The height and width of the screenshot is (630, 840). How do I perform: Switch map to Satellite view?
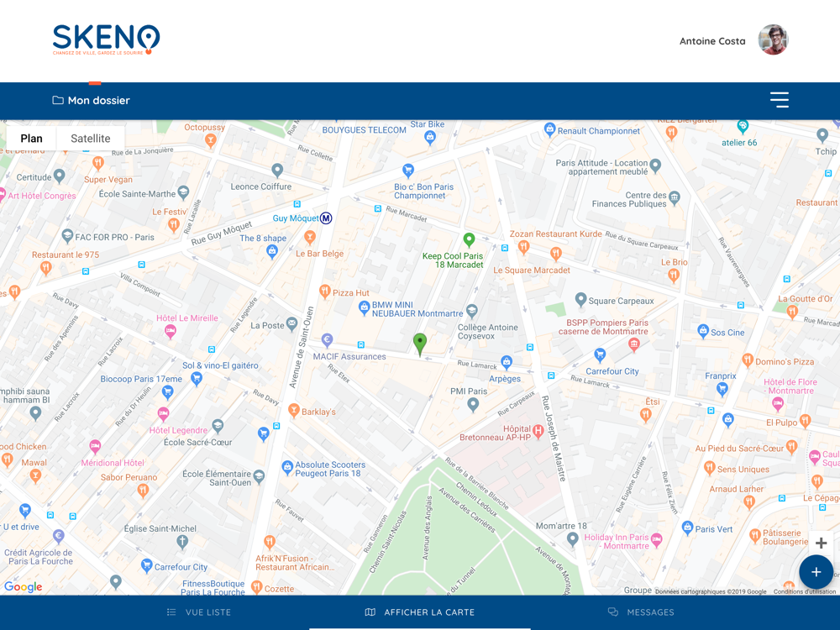tap(91, 139)
